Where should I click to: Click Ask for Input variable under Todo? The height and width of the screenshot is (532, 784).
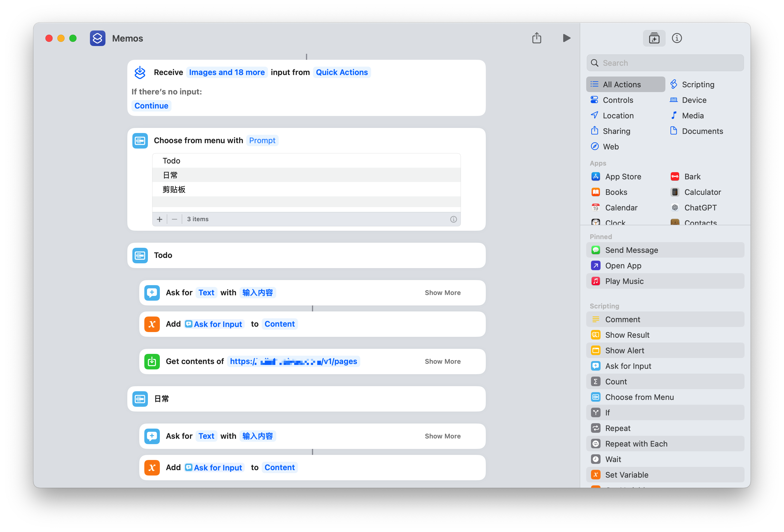[x=214, y=324]
